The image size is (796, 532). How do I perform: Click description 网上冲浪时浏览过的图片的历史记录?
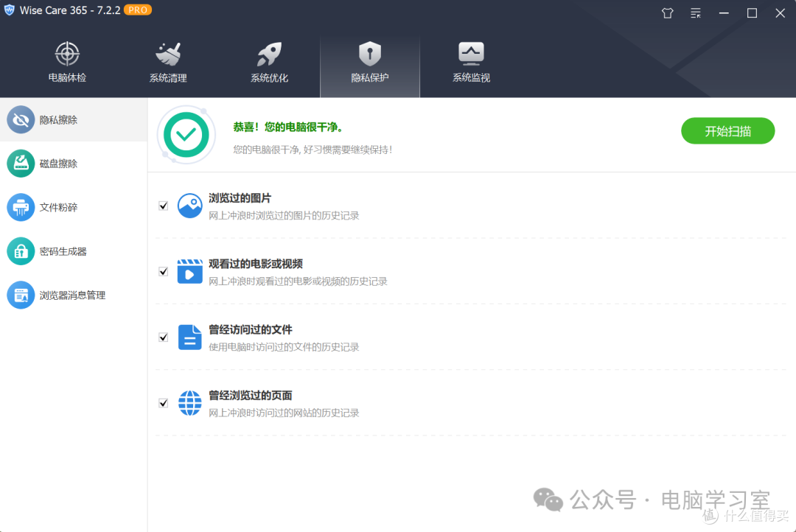click(284, 216)
